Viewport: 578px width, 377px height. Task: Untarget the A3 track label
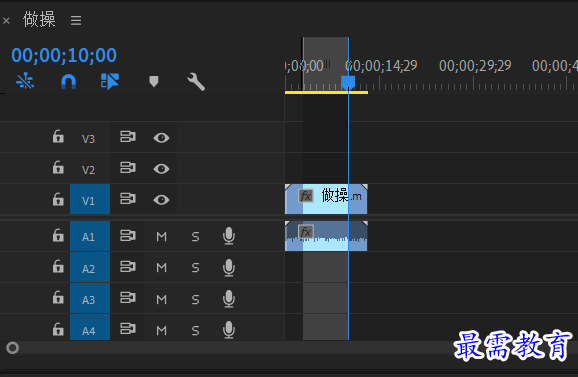(x=90, y=299)
